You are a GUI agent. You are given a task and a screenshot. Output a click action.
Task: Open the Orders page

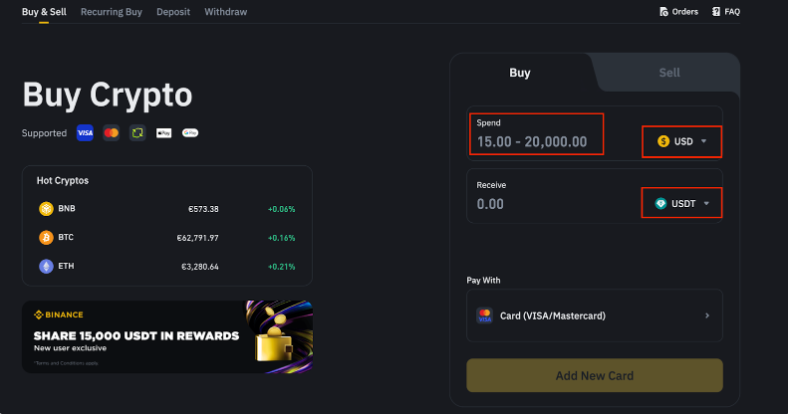tap(678, 12)
